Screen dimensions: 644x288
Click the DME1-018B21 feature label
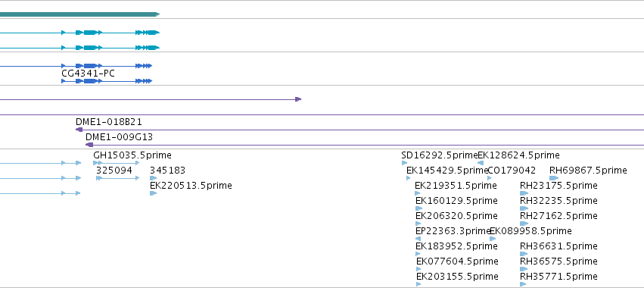click(x=109, y=122)
